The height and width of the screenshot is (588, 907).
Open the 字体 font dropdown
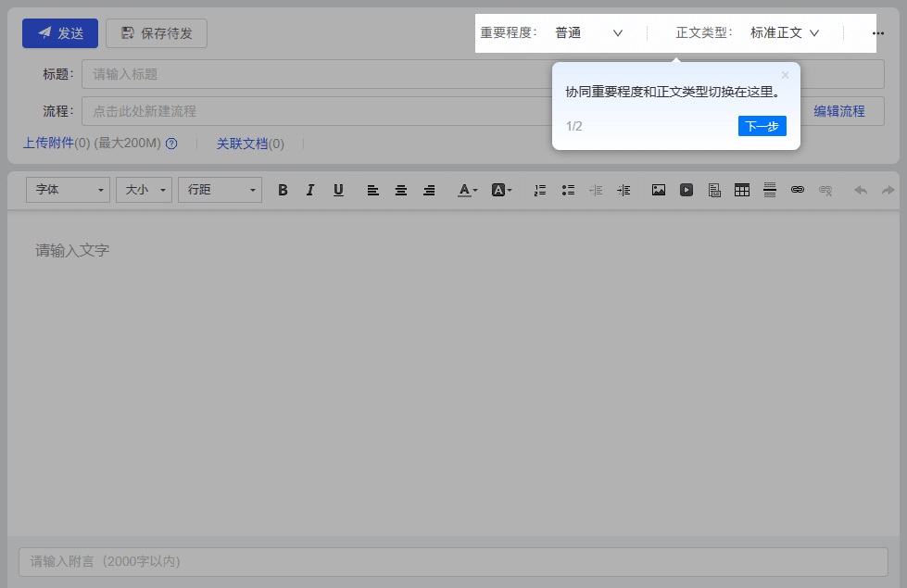[68, 190]
